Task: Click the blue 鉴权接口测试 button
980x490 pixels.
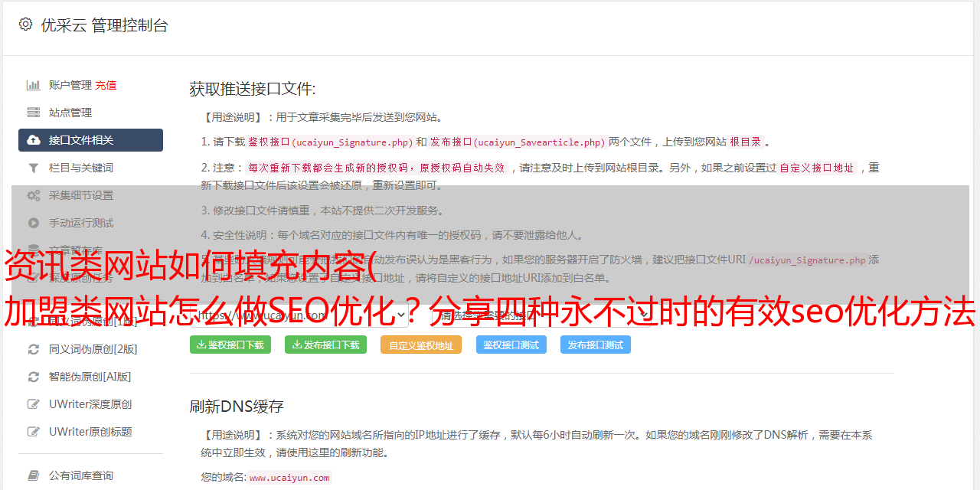Action: point(511,345)
